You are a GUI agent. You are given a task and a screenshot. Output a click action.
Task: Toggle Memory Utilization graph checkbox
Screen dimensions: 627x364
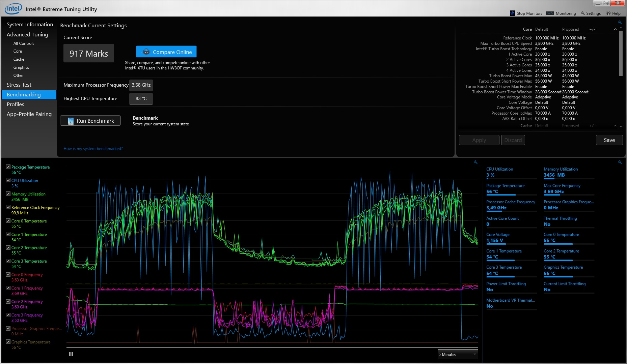click(8, 194)
